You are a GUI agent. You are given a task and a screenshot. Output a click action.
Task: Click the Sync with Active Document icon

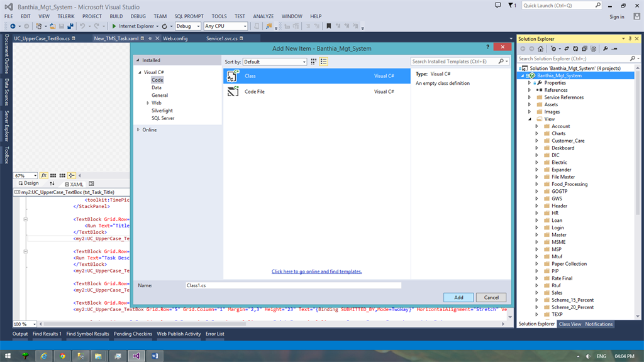(x=567, y=48)
